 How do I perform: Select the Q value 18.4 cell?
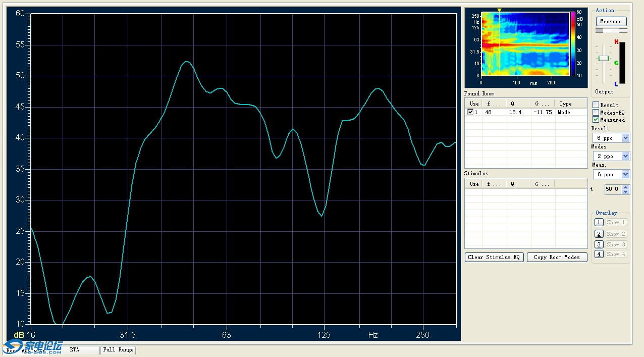519,113
